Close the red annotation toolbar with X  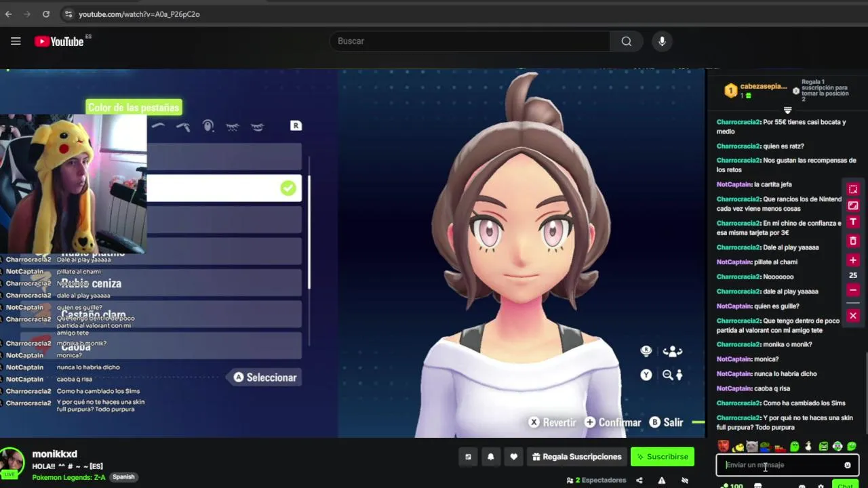point(853,316)
